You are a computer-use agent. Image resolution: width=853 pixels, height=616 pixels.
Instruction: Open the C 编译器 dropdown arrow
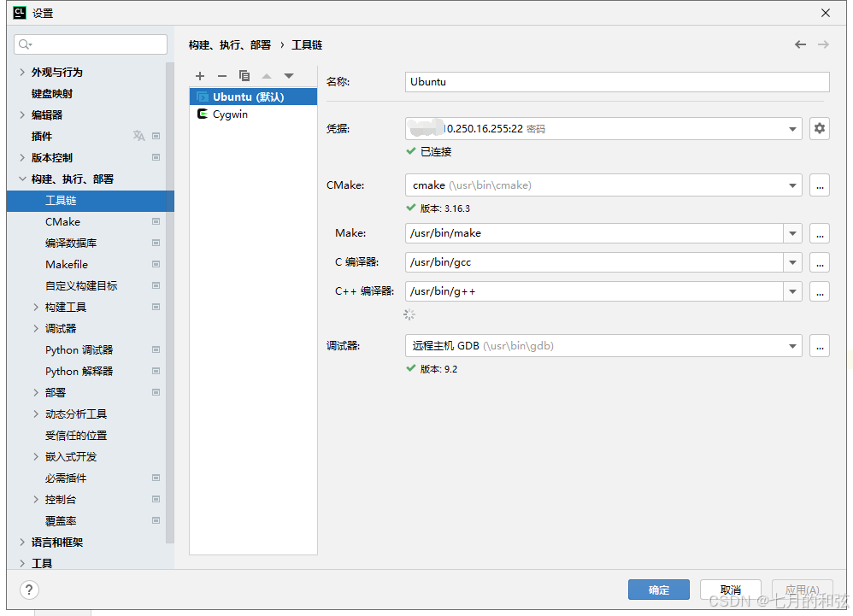pyautogui.click(x=792, y=262)
